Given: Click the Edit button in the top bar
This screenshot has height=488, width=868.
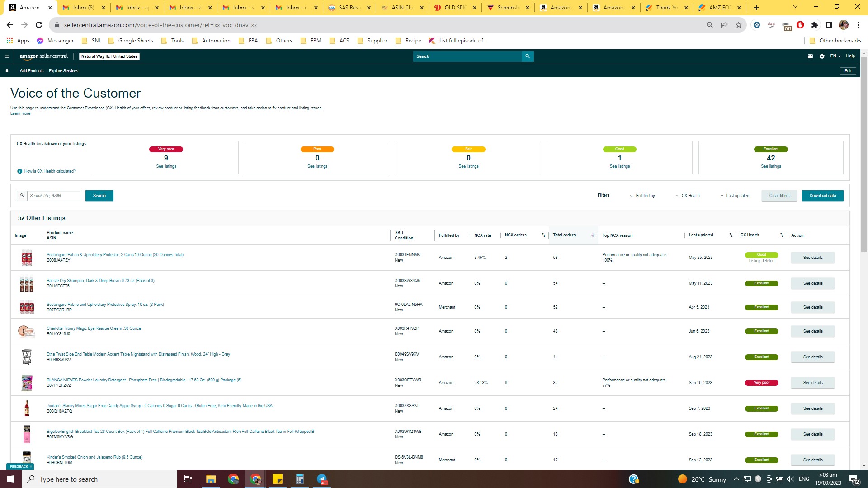Looking at the screenshot, I should 848,71.
